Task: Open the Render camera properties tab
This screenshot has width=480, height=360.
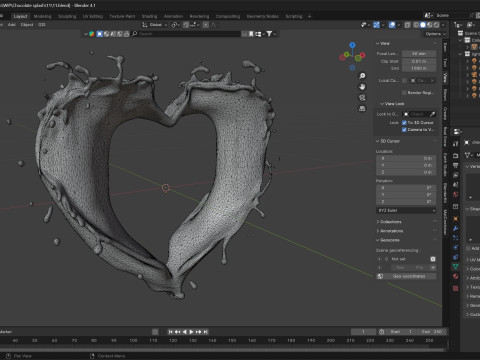Action: coord(455,156)
